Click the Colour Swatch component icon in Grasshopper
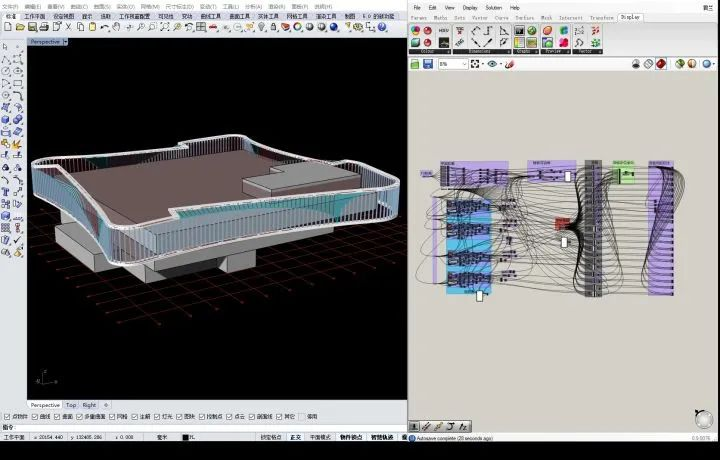This screenshot has width=720, height=460. coord(415,30)
